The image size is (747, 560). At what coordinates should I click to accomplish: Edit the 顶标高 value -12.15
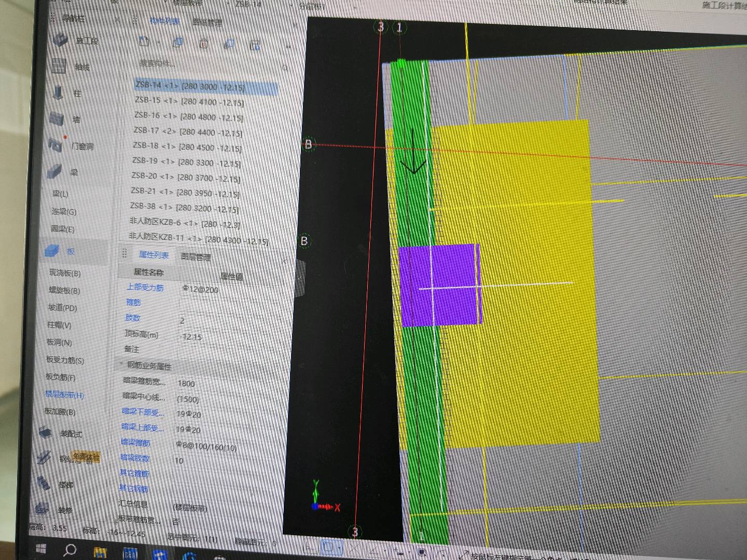coord(190,337)
